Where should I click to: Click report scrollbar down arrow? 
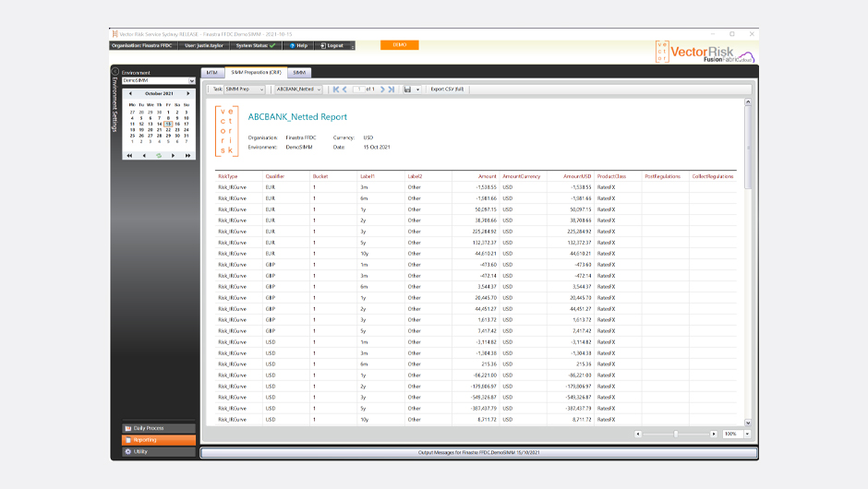(748, 423)
